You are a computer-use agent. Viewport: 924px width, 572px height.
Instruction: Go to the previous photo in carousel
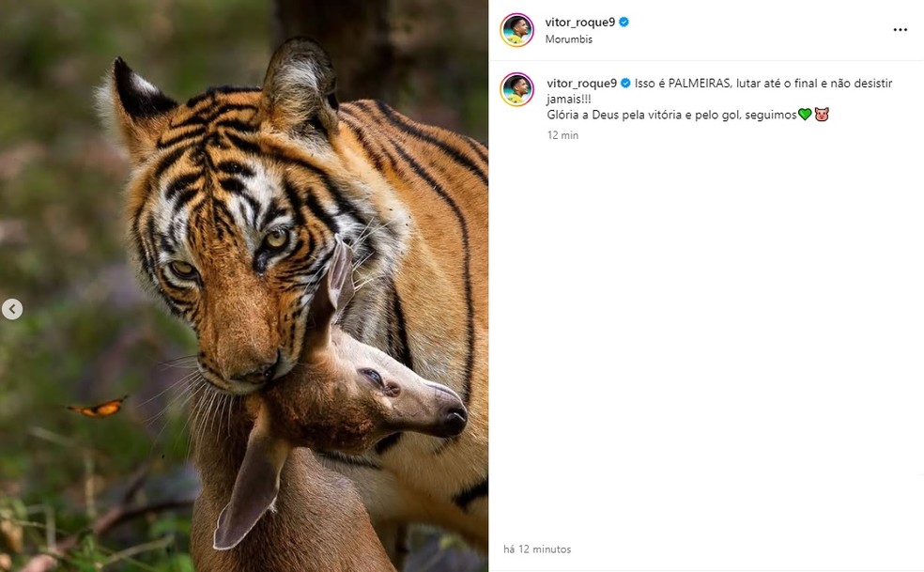[x=12, y=309]
